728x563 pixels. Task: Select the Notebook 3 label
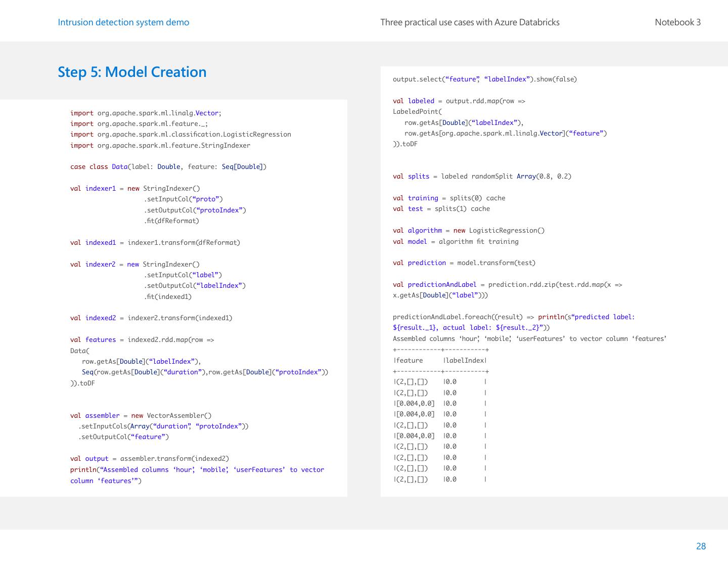click(677, 22)
